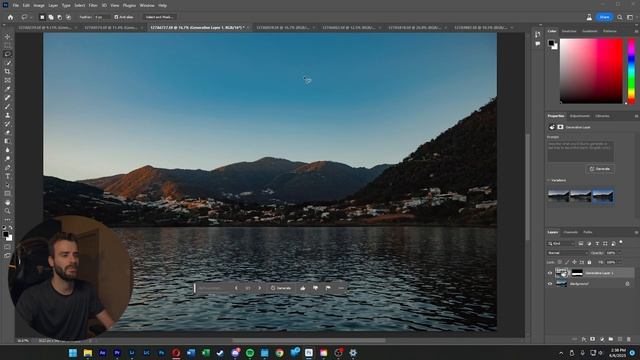This screenshot has width=640, height=360.
Task: Toggle lock image pixels brush icon
Action: 567,262
